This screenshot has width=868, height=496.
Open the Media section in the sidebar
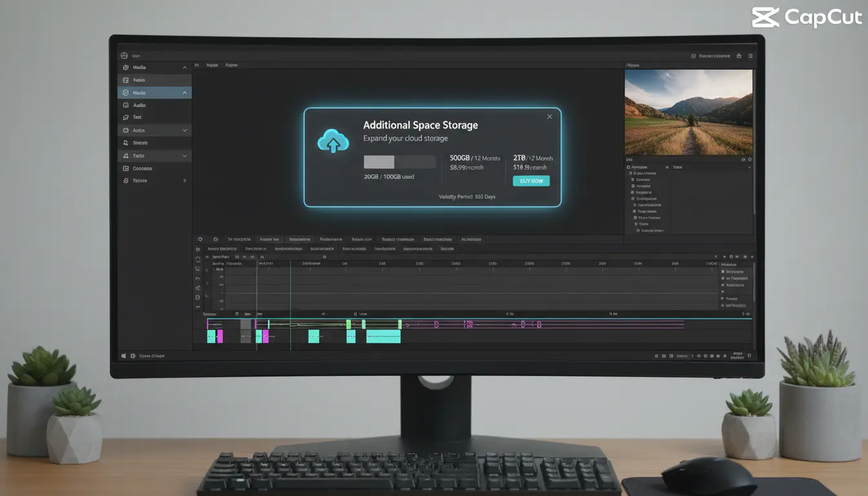click(155, 68)
